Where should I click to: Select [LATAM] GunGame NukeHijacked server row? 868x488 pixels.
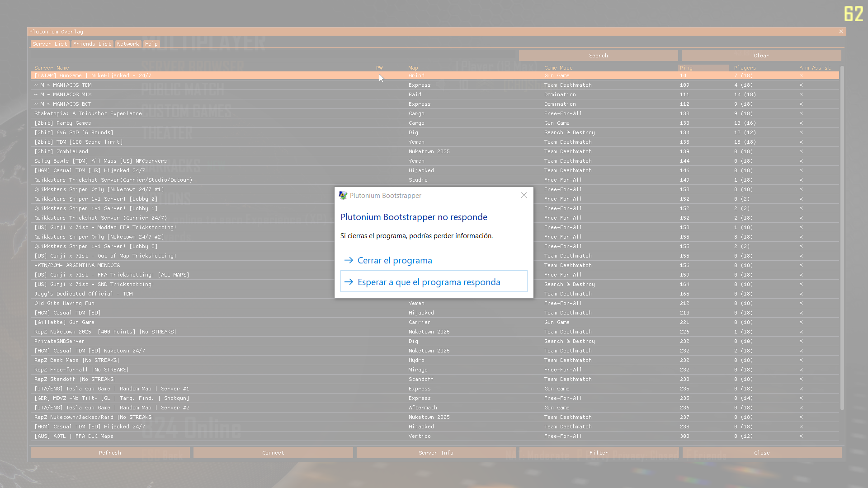[434, 75]
